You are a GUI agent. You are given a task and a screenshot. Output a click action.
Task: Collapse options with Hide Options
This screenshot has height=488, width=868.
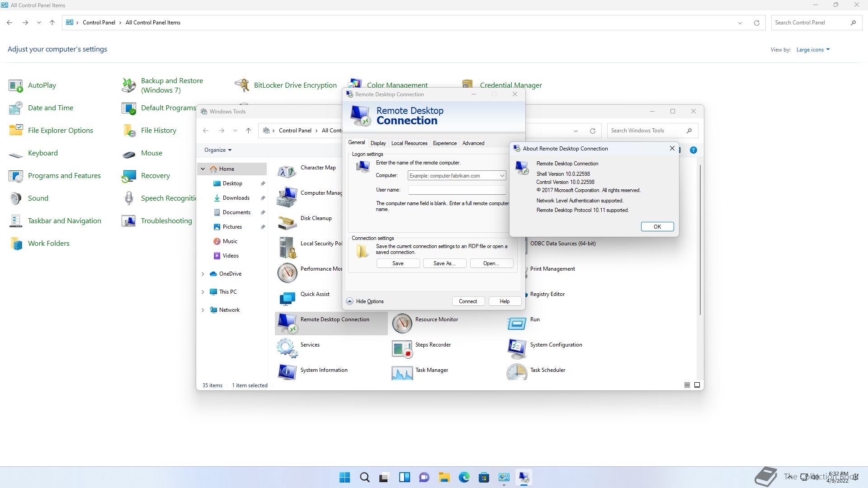pyautogui.click(x=365, y=301)
